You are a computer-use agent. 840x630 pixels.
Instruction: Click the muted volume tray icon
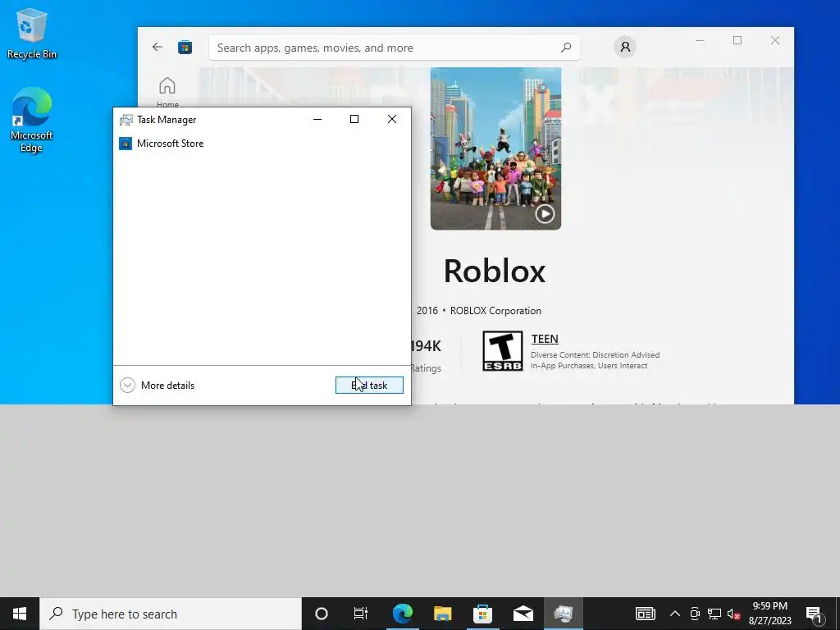pos(734,614)
